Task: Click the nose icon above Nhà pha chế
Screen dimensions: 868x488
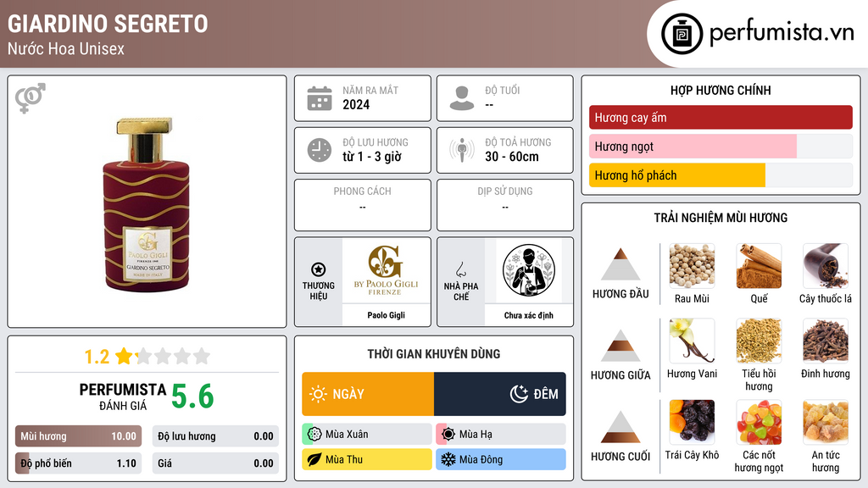Action: tap(460, 269)
